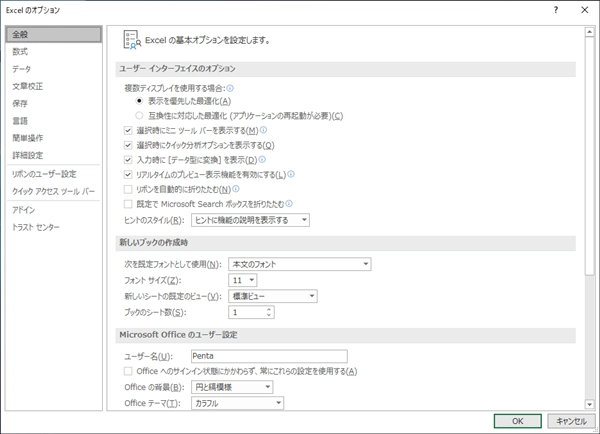Click the scrollbar up arrow
600x434 pixels.
[589, 33]
